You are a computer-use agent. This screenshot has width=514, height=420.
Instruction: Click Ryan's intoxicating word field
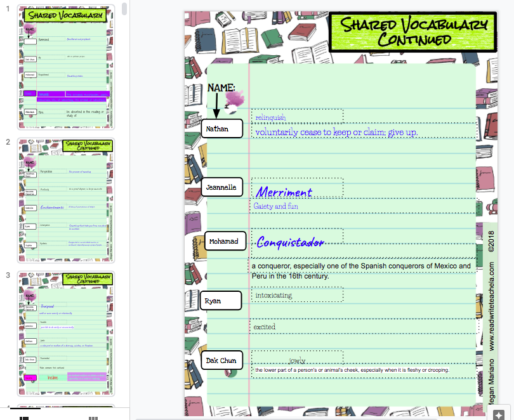pyautogui.click(x=296, y=294)
